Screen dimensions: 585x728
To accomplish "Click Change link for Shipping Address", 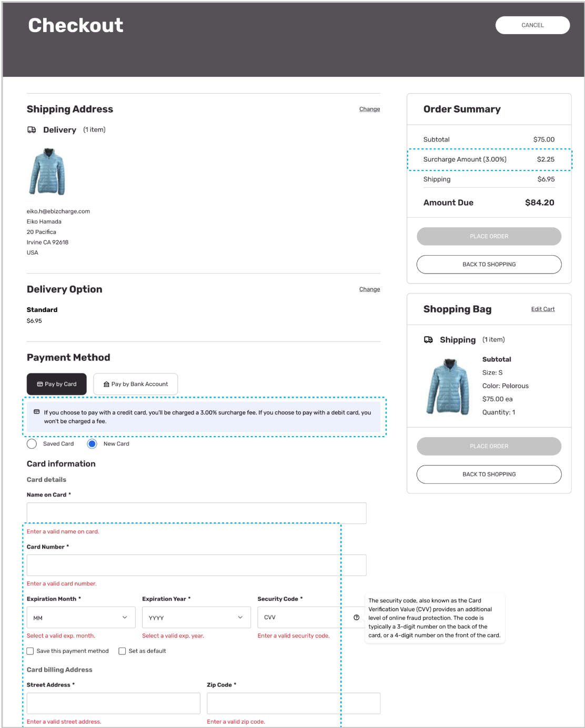I will point(370,109).
